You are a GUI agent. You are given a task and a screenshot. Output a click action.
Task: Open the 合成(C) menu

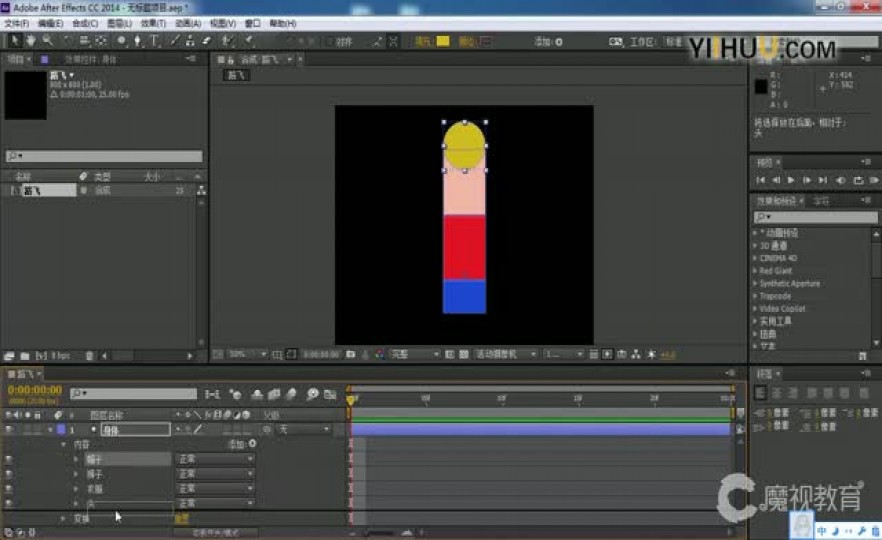pyautogui.click(x=85, y=23)
